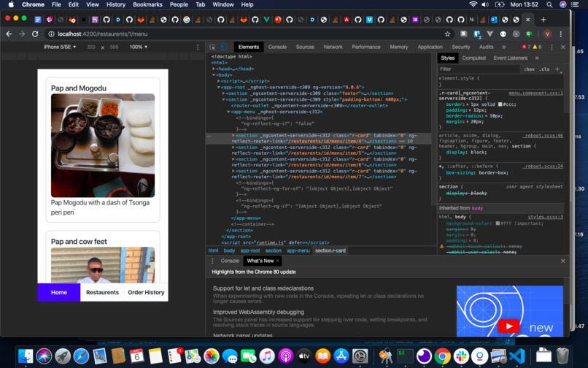This screenshot has height=368, width=588.
Task: Switch to the Console tab
Action: [277, 47]
